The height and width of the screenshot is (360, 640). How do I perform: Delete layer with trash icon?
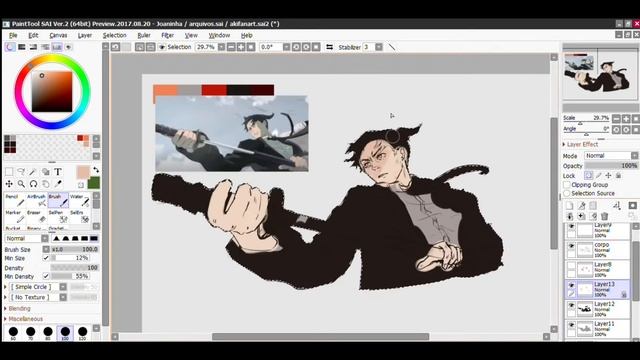[604, 216]
